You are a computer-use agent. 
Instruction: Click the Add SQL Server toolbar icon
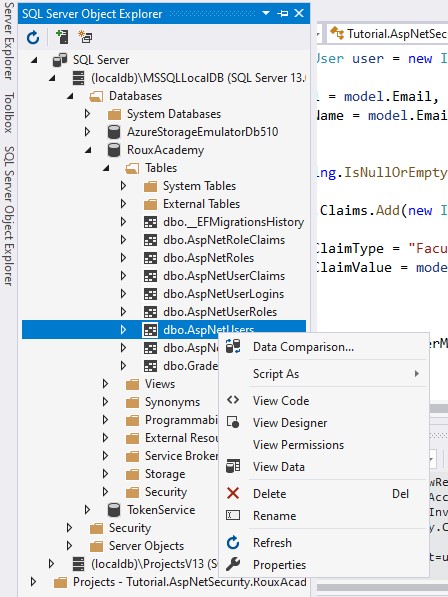tap(62, 37)
